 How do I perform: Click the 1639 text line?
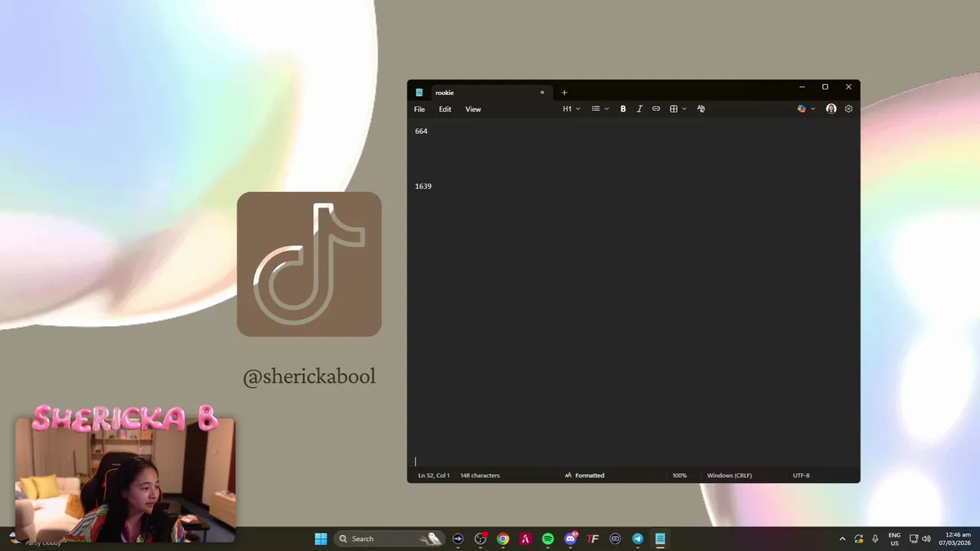click(423, 186)
